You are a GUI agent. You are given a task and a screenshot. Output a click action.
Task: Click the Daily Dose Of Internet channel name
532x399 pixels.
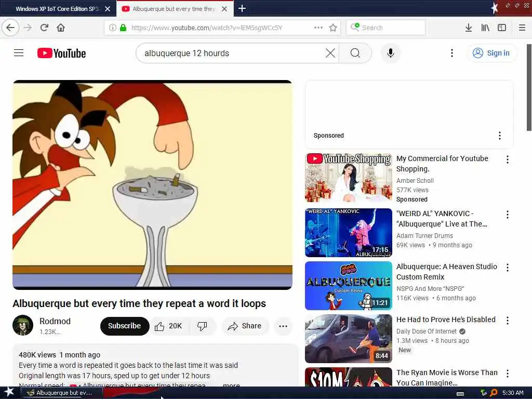[426, 331]
